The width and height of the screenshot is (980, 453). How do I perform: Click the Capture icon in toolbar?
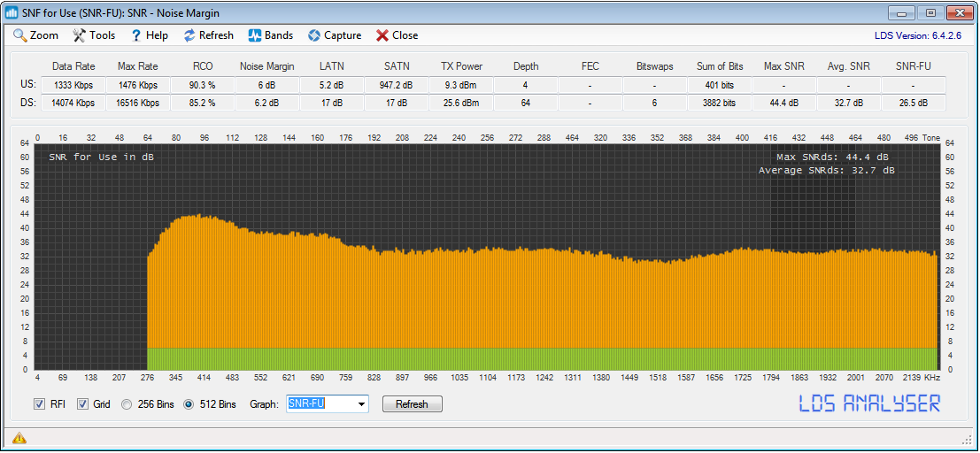pyautogui.click(x=314, y=35)
